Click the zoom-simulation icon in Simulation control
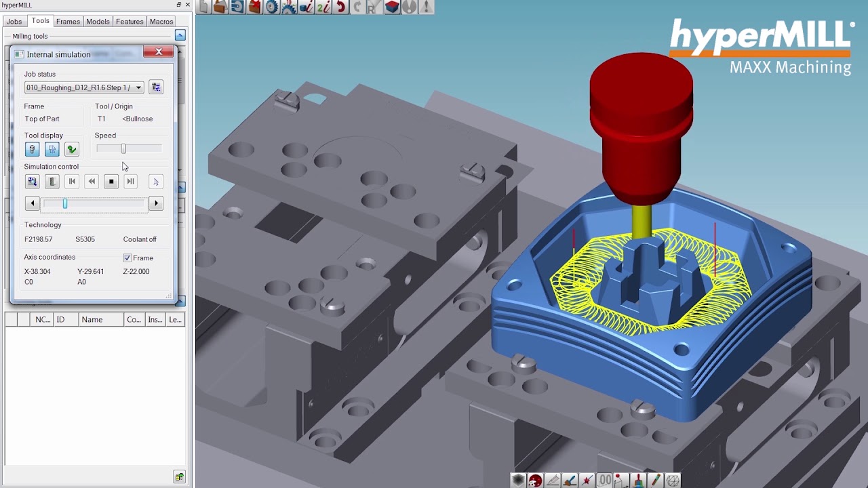This screenshot has width=868, height=488. (32, 182)
